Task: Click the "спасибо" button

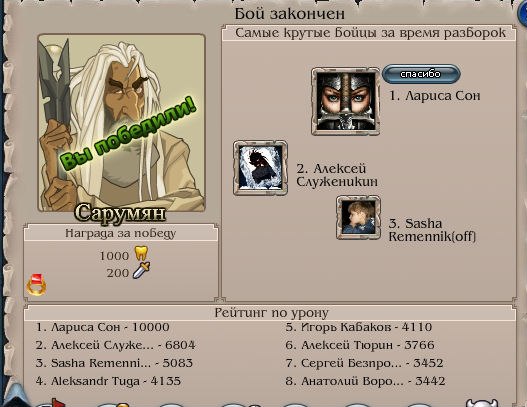Action: [421, 74]
